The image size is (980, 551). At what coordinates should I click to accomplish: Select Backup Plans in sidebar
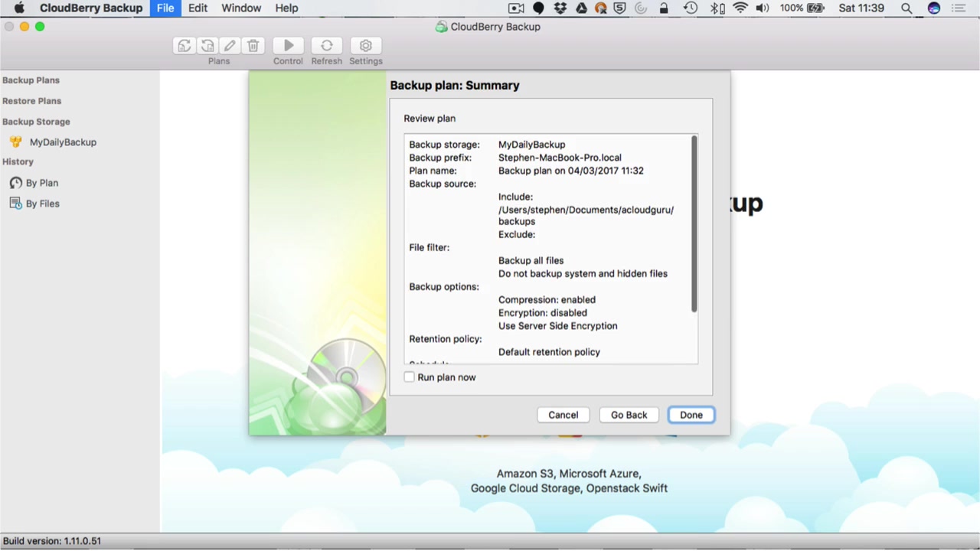pos(31,80)
